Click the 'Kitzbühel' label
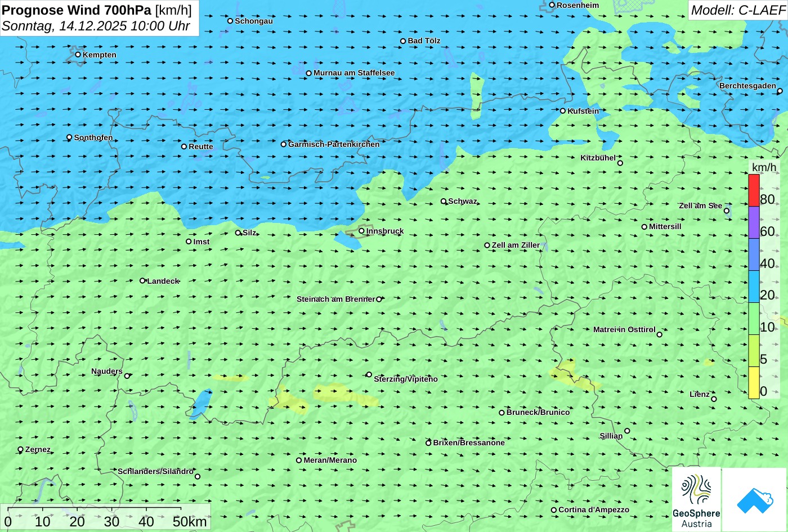 point(598,158)
